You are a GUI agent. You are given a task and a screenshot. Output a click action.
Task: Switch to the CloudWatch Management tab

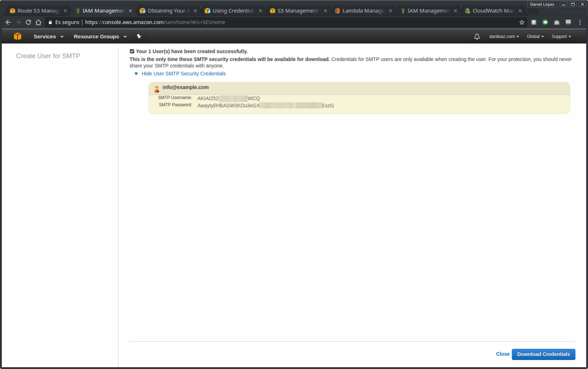pos(491,10)
